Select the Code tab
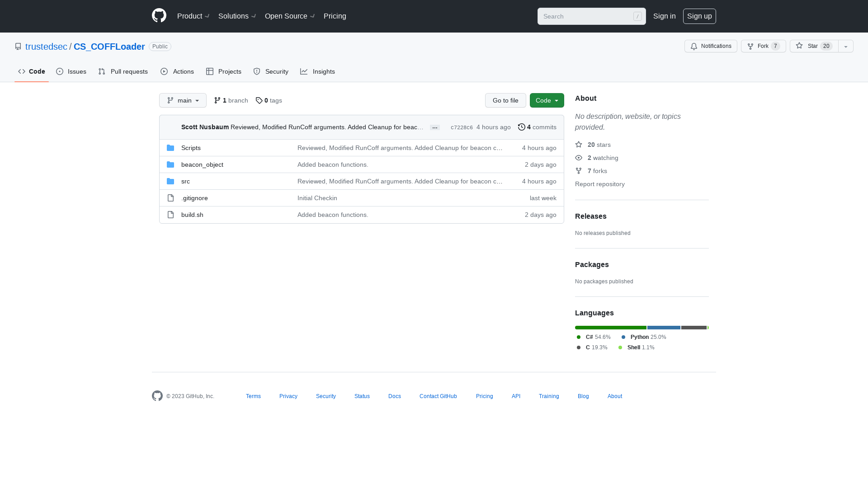868x488 pixels. tap(31, 71)
